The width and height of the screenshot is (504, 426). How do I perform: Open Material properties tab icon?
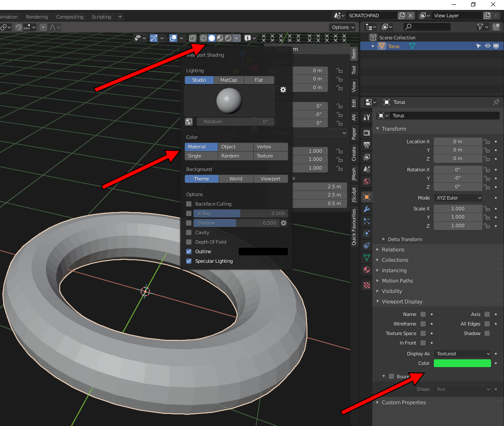coord(367,270)
